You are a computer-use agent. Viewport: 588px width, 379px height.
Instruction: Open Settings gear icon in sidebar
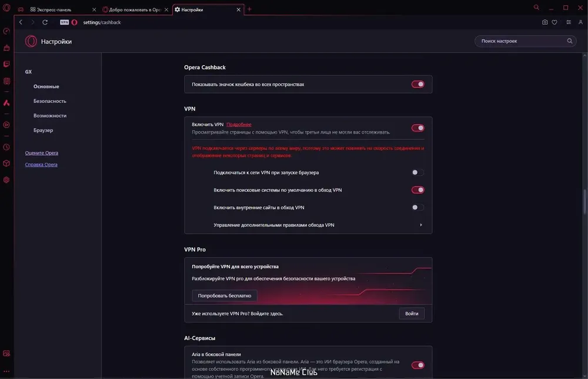point(6,180)
